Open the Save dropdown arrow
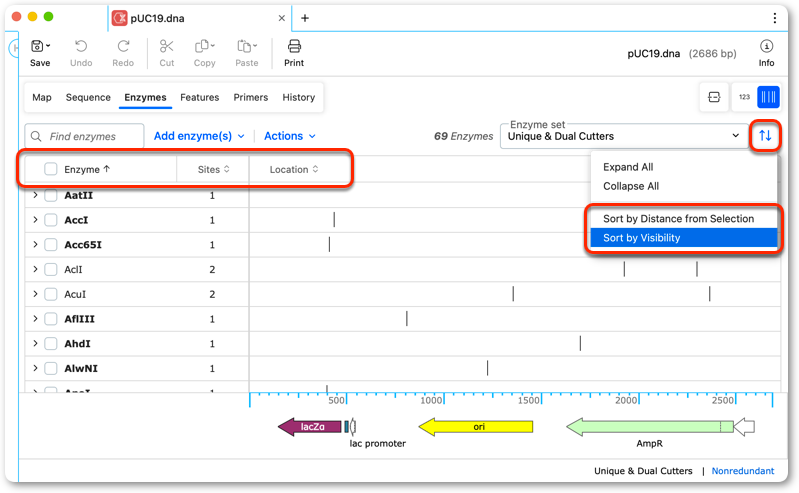 48,46
